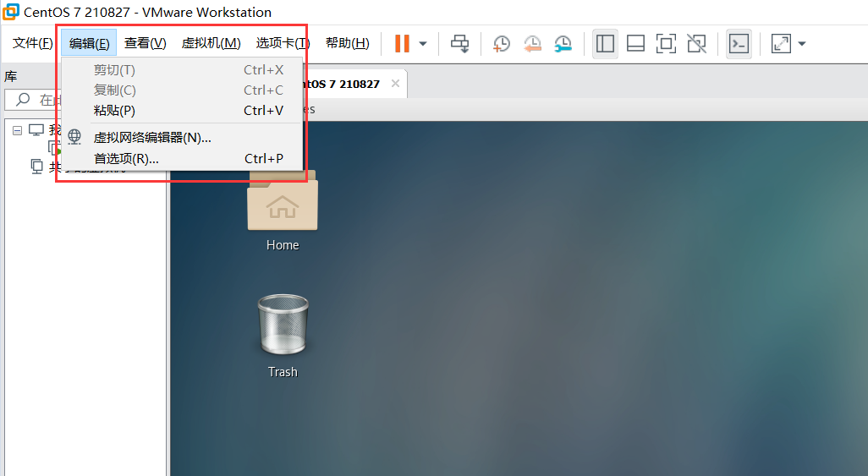The image size is (868, 476).
Task: Open the 虚拟机(M) menu
Action: [x=211, y=43]
